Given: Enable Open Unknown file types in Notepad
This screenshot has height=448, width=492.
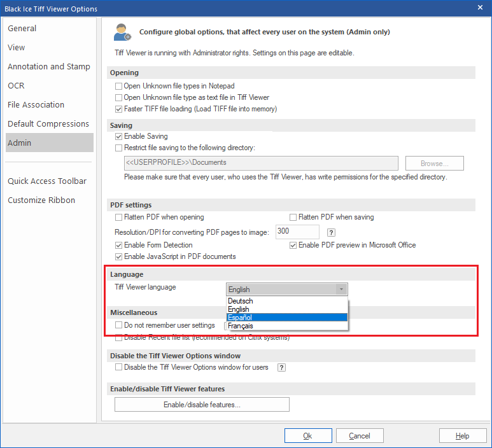Looking at the screenshot, I should 118,86.
